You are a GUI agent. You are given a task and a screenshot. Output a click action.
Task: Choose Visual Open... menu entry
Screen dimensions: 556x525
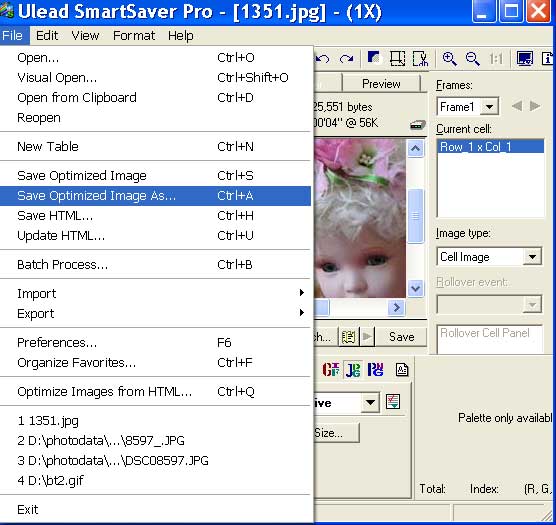point(155,77)
